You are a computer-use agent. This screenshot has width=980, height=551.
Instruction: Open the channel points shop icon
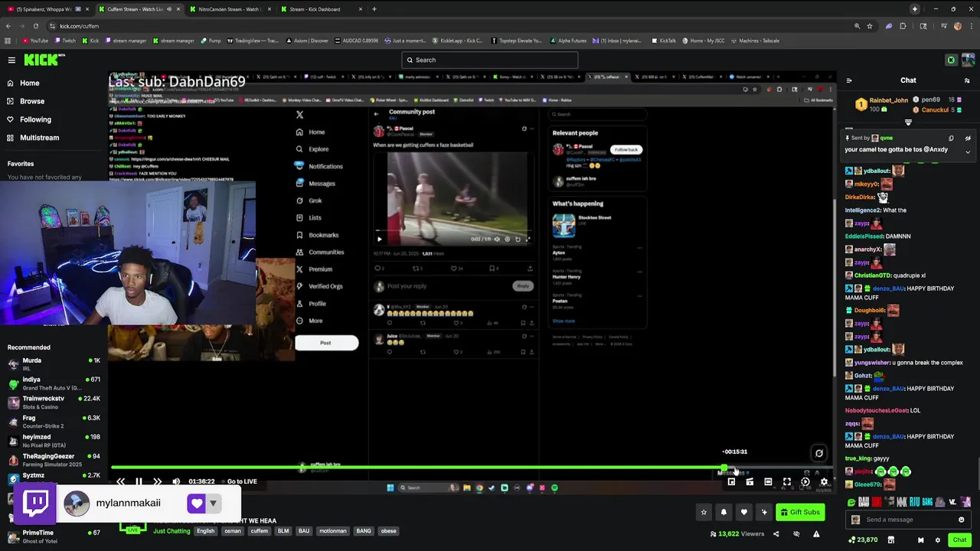890,540
